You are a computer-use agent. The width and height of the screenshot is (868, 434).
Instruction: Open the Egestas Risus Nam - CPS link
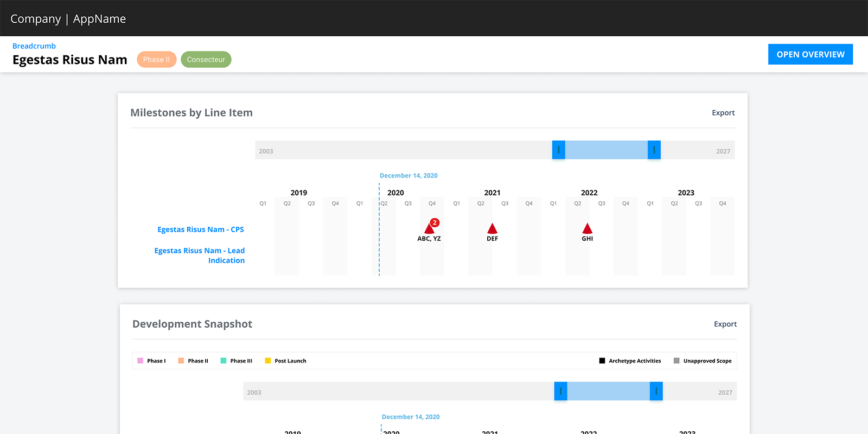201,229
